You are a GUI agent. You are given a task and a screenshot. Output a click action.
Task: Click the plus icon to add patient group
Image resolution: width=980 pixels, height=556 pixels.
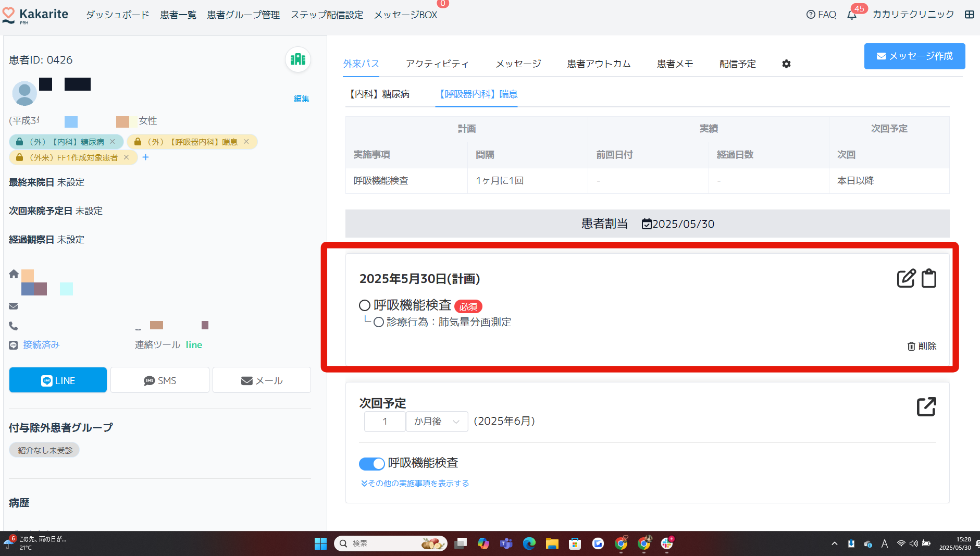point(146,157)
